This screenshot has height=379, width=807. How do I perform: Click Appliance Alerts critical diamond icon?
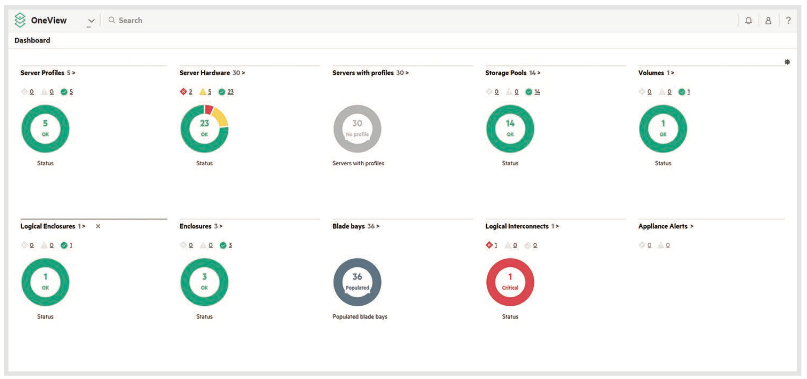click(642, 245)
